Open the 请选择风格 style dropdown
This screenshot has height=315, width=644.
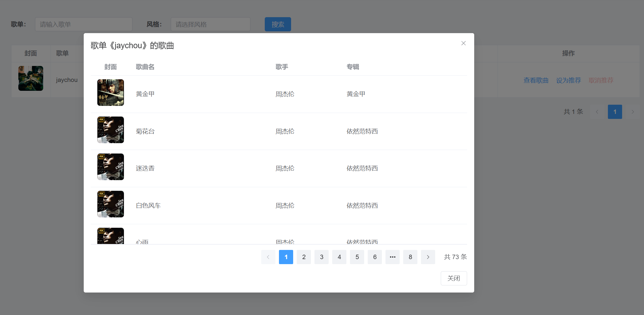coord(210,24)
